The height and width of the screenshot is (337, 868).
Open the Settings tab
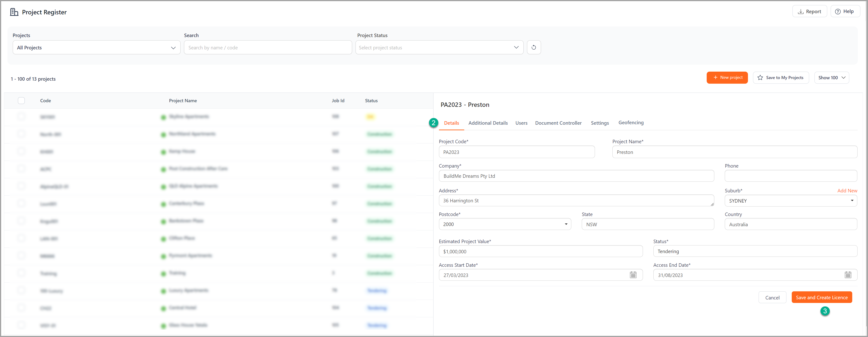click(x=600, y=123)
